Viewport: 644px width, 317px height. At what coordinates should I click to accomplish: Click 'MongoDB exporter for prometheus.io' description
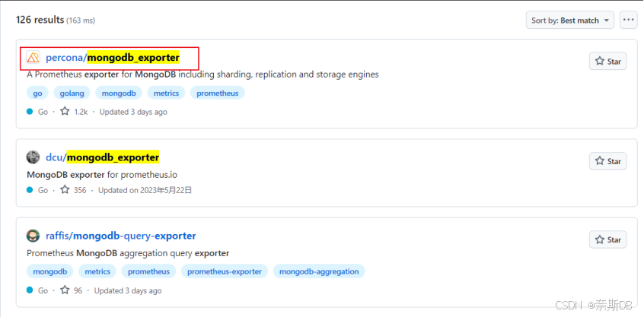(102, 175)
